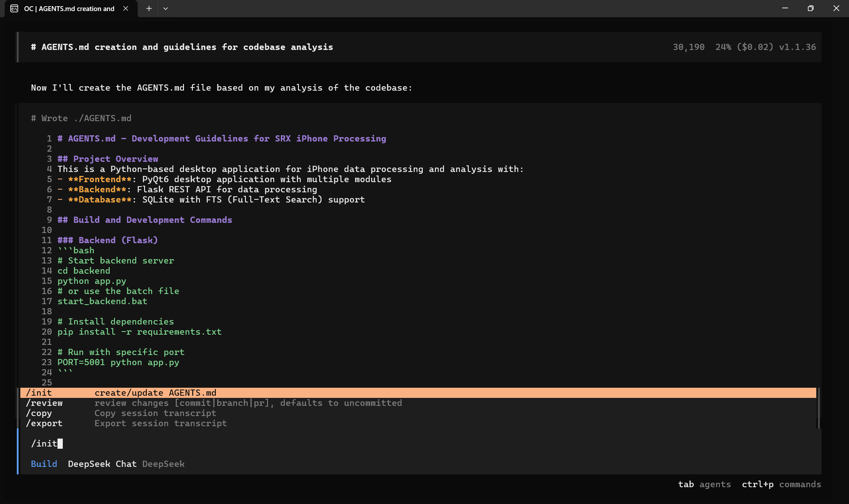
Task: Click the command suggestion list scrollbar
Action: pyautogui.click(x=818, y=408)
